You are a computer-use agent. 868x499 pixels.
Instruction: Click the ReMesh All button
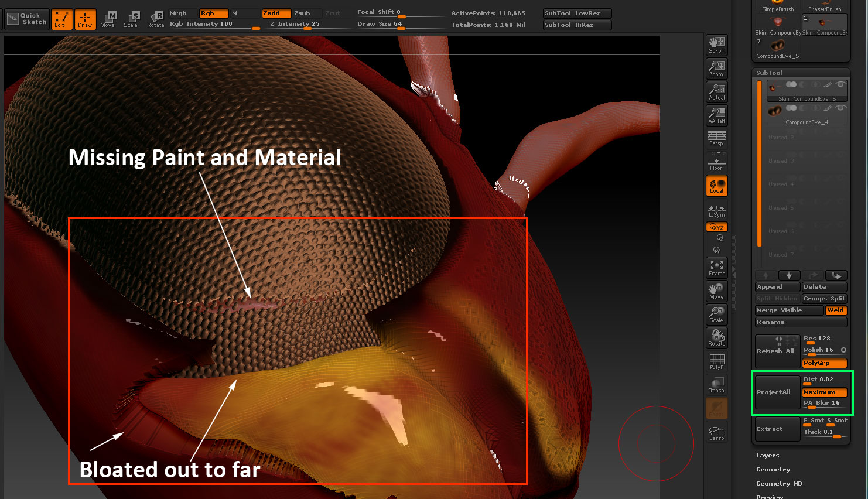[778, 351]
